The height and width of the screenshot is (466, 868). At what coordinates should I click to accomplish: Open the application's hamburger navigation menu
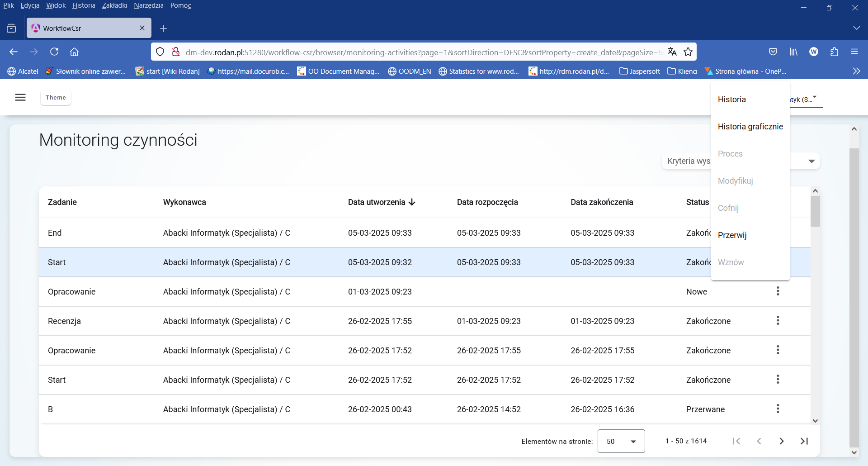click(x=20, y=97)
